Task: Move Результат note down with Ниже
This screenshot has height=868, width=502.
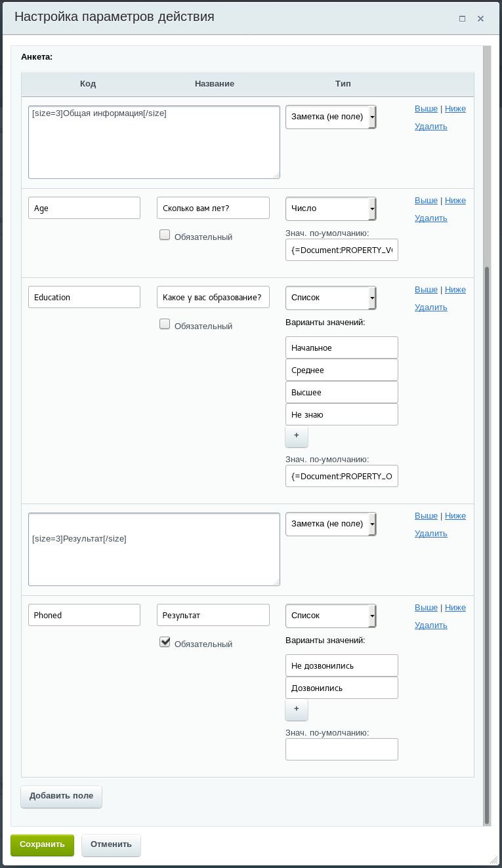Action: (x=455, y=515)
